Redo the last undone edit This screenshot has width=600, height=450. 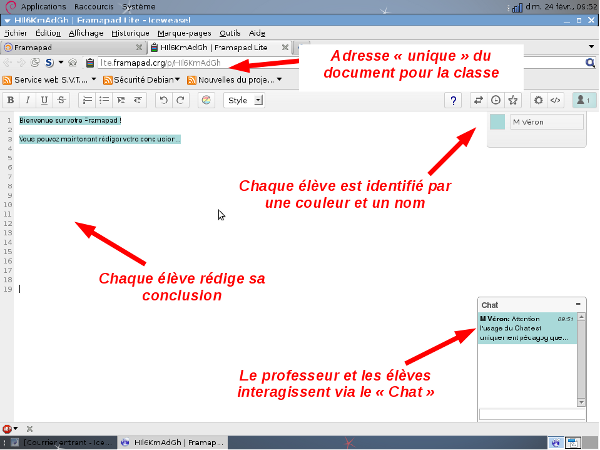point(180,100)
